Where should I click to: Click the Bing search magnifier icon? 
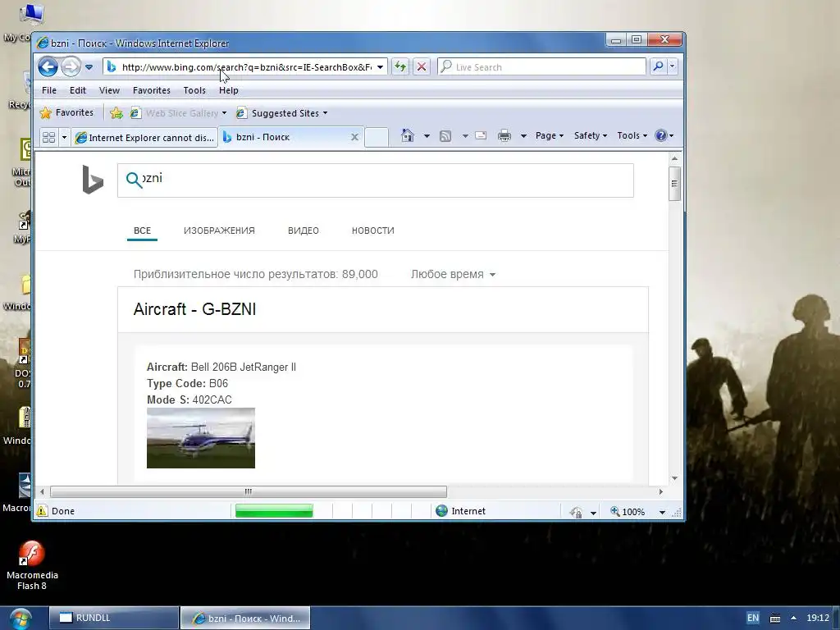tap(134, 180)
